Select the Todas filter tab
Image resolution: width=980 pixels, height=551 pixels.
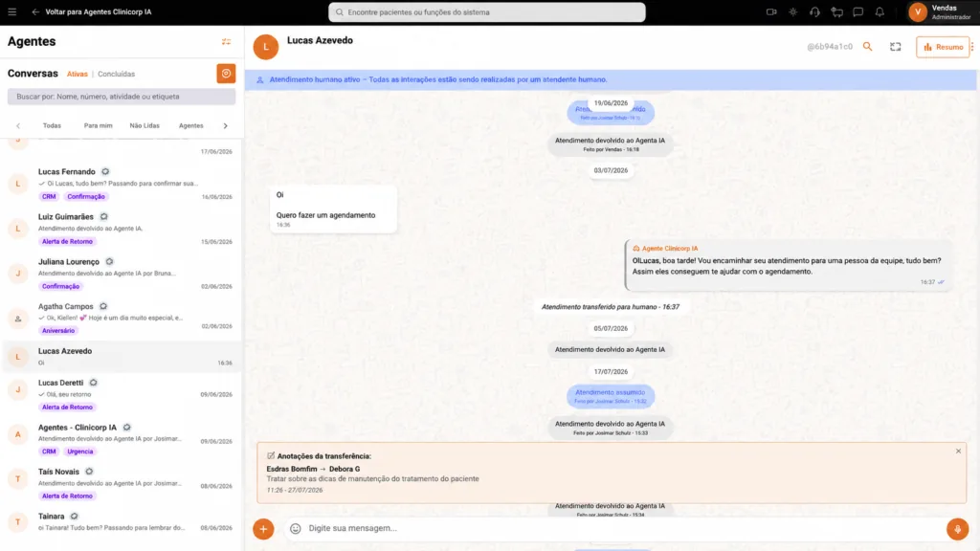pyautogui.click(x=52, y=125)
